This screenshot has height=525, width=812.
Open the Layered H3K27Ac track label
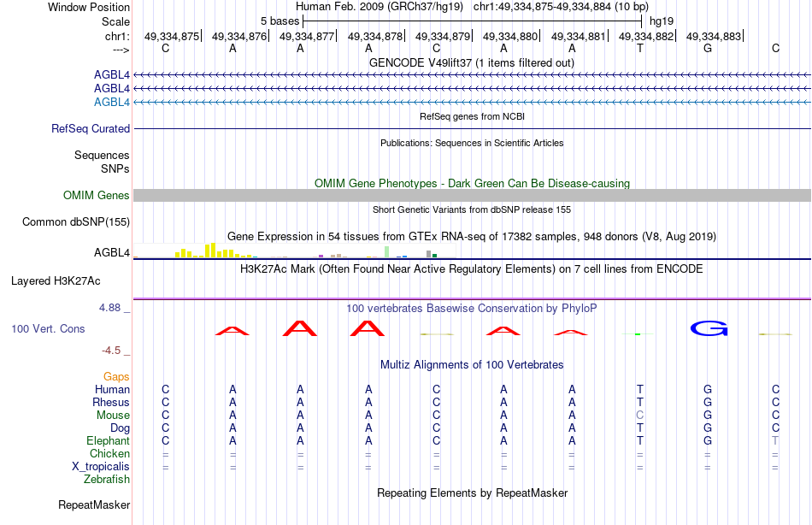tap(56, 281)
